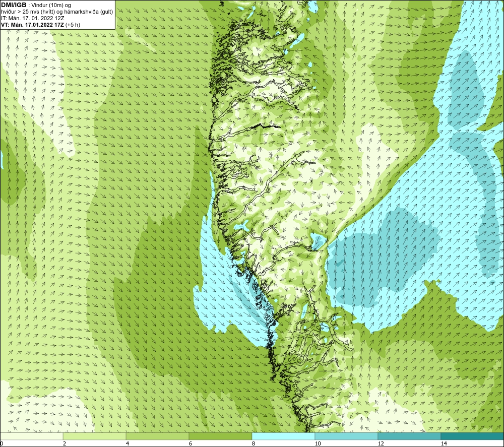
Task: Click the DMI/IGB title text
Action: 14,5
